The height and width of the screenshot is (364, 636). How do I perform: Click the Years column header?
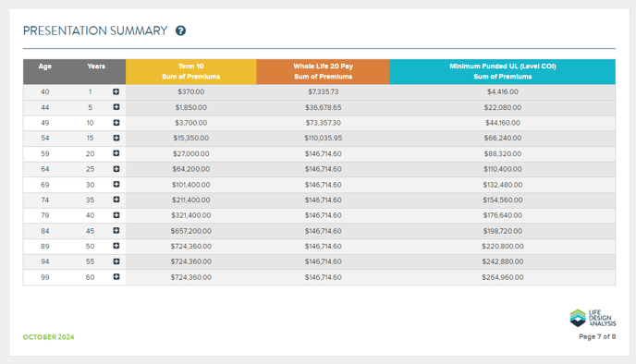[x=96, y=67]
